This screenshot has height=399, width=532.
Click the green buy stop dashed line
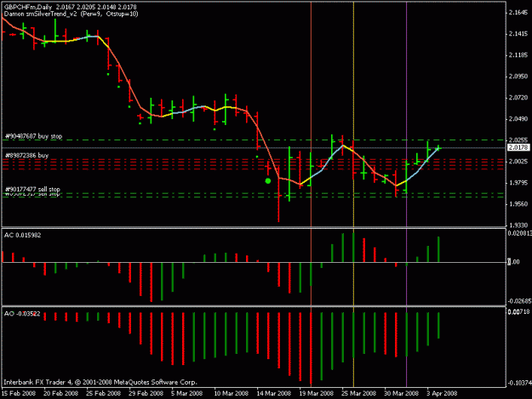tap(255, 140)
